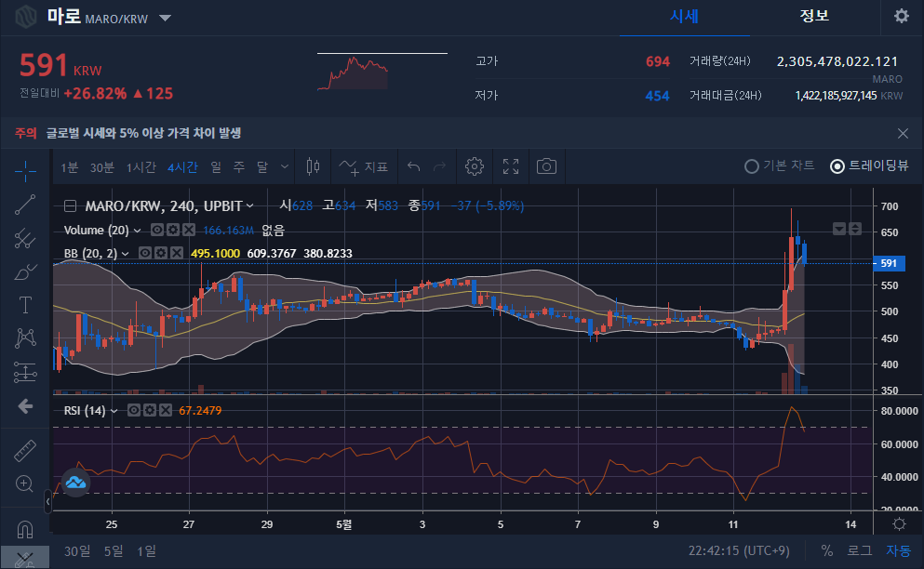Toggle 로그 logarithmic scale
Viewport: 924px width, 569px height.
tap(859, 550)
